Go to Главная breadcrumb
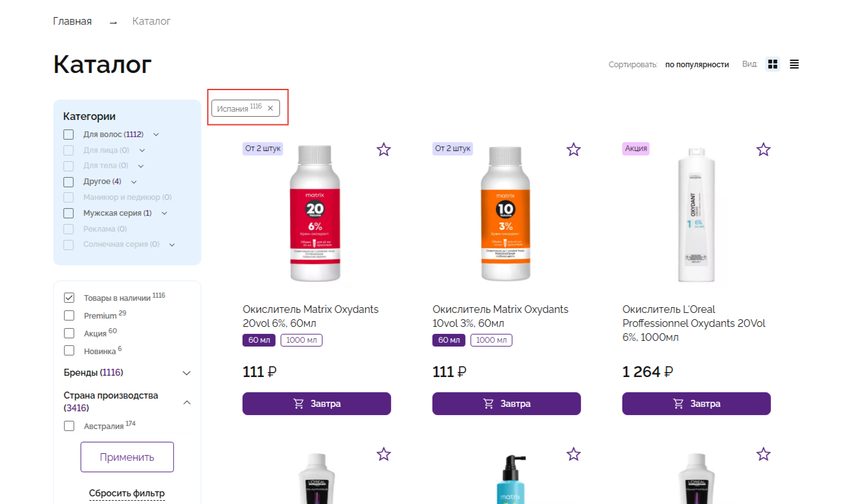This screenshot has width=844, height=504. tap(72, 22)
